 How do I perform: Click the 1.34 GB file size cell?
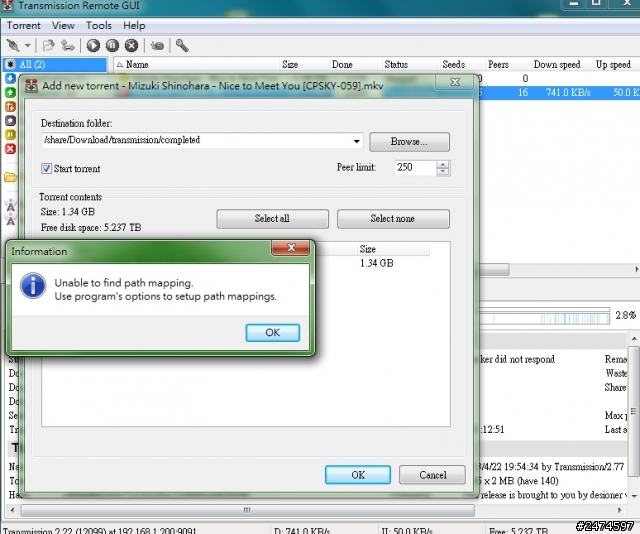tap(376, 263)
